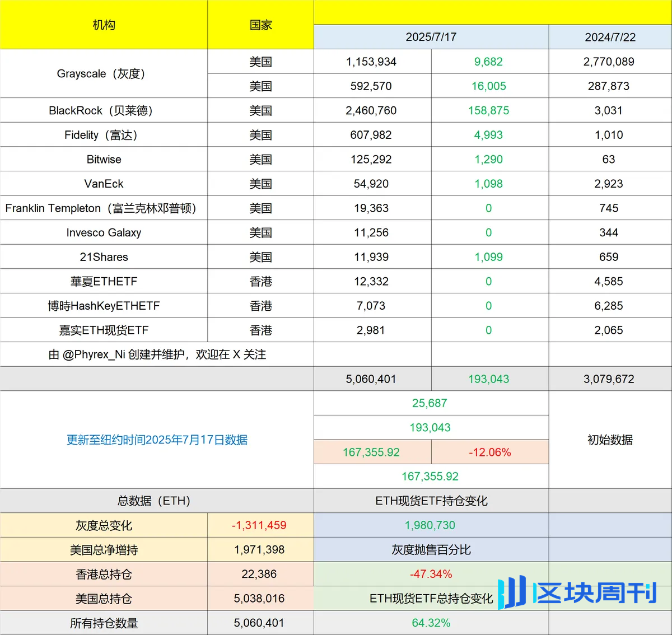This screenshot has height=635, width=672.
Task: Click the initial value 344
Action: pos(609,232)
